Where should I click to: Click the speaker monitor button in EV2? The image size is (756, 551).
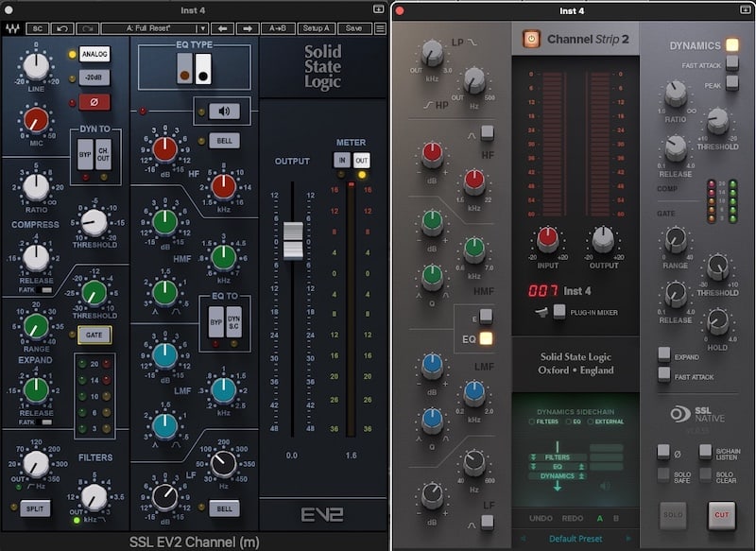(224, 112)
